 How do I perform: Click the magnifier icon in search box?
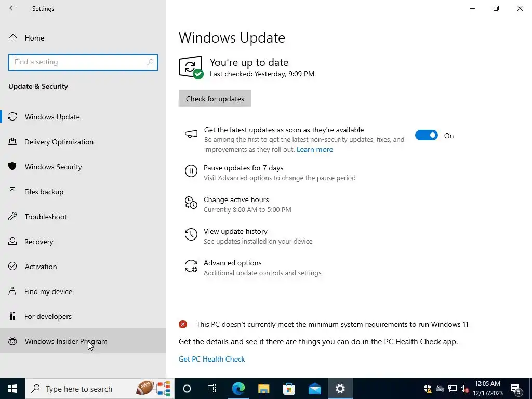[150, 62]
